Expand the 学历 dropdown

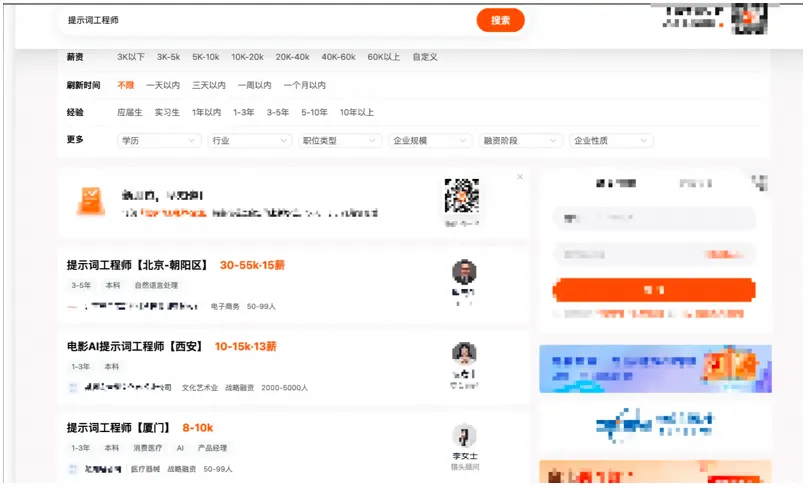pyautogui.click(x=159, y=141)
